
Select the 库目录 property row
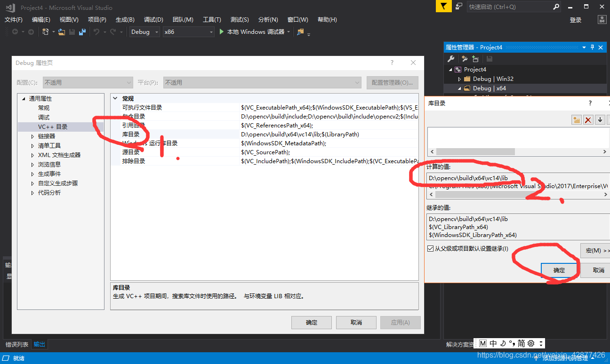265,134
